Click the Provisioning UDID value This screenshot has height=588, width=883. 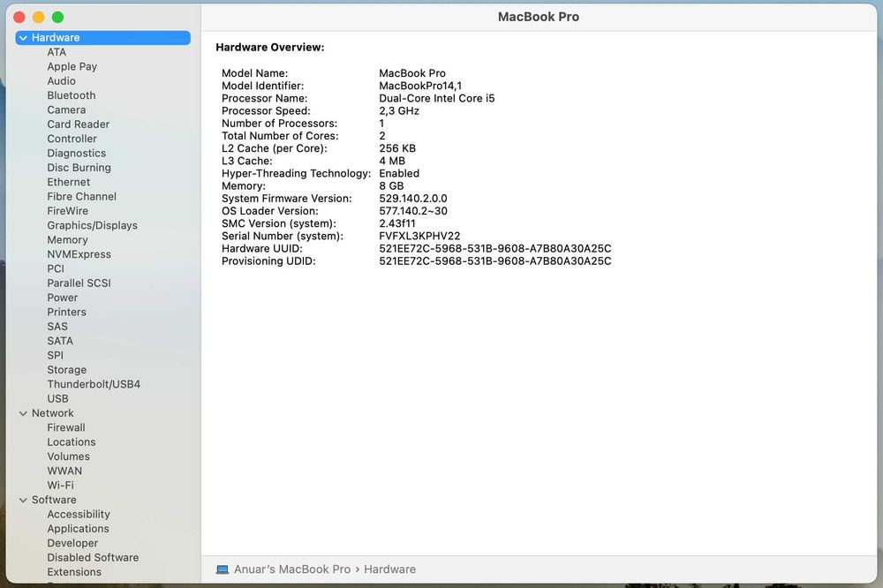pyautogui.click(x=495, y=261)
